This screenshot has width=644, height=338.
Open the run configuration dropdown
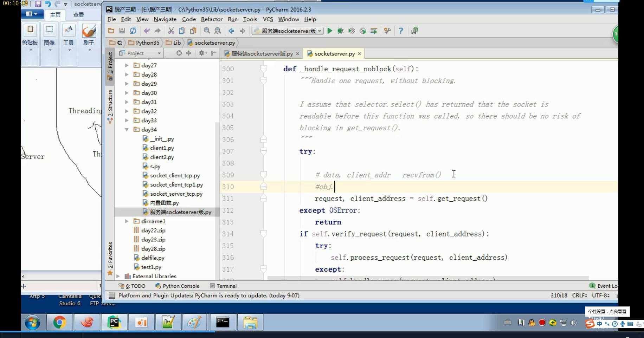[x=288, y=31]
